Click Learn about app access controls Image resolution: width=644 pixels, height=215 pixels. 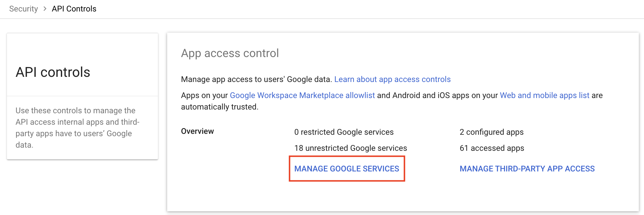click(392, 79)
